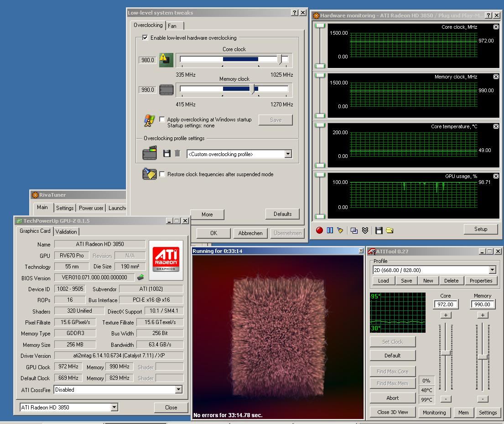Screen dimensions: 504x424
Task: Toggle Enable low-level hardware overclocking
Action: coord(145,37)
